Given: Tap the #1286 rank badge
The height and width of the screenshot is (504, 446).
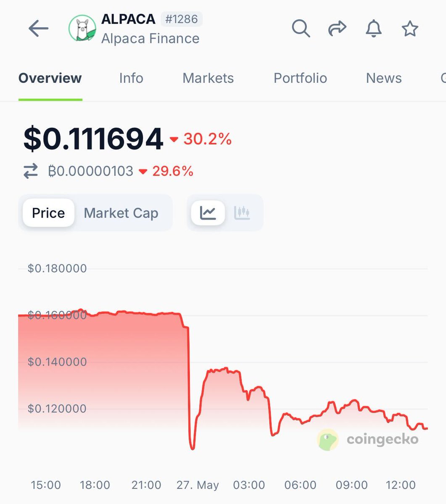Looking at the screenshot, I should point(182,19).
